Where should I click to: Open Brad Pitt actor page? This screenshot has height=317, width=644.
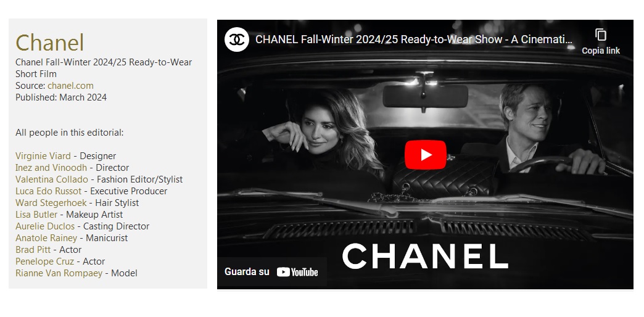point(33,250)
